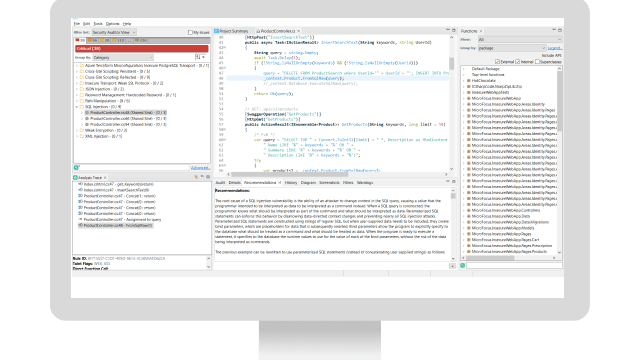
Task: Select the Analysis Trace tab
Action: tap(89, 178)
